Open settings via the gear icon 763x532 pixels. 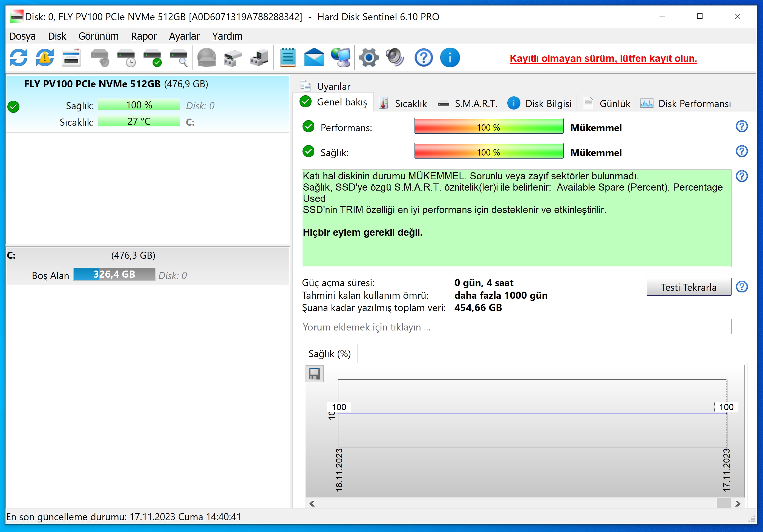pos(369,58)
